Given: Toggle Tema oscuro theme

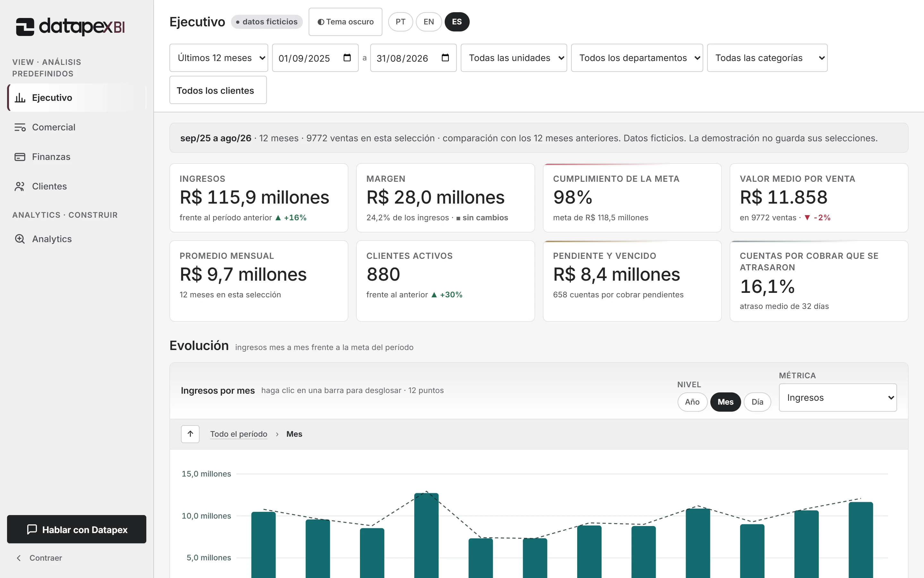Looking at the screenshot, I should pos(345,22).
